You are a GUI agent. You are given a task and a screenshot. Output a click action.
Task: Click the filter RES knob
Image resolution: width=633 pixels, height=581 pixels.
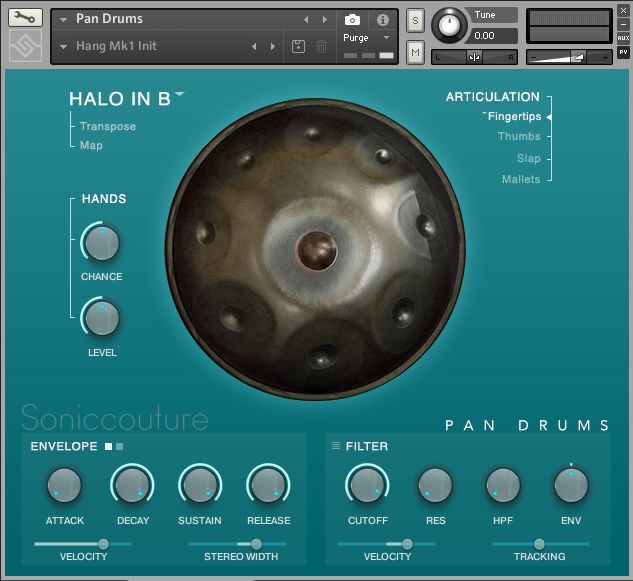(435, 485)
